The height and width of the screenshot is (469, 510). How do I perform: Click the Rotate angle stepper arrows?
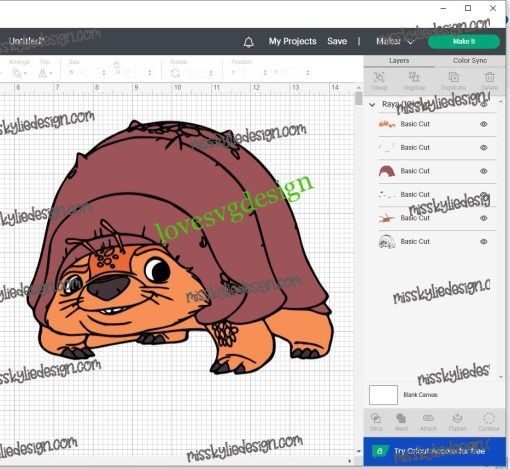[211, 73]
